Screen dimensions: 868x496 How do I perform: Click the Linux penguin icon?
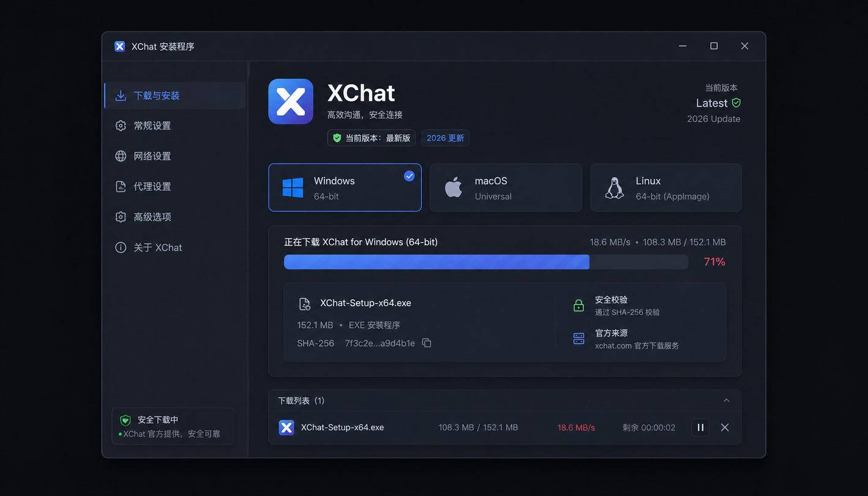point(615,187)
